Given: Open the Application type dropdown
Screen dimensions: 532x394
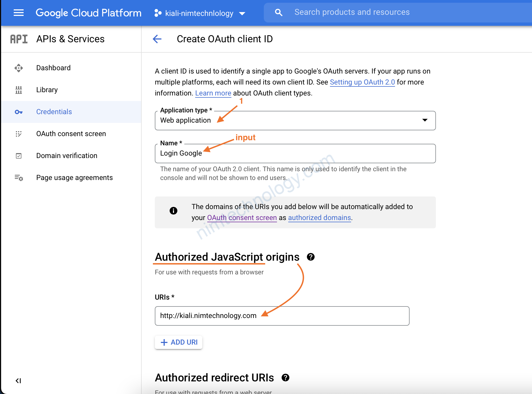Looking at the screenshot, I should (x=295, y=120).
